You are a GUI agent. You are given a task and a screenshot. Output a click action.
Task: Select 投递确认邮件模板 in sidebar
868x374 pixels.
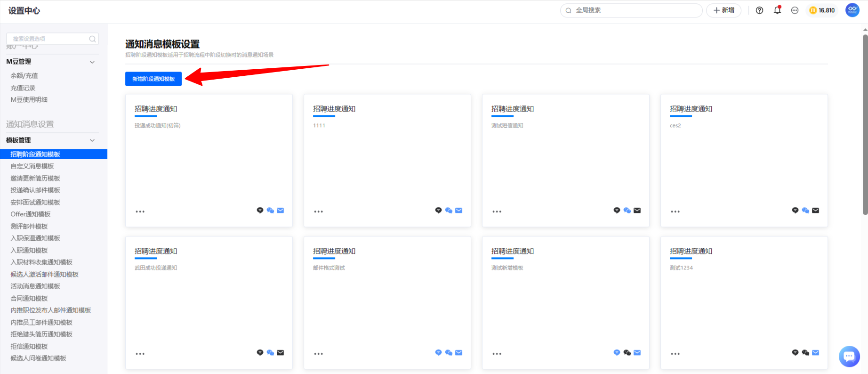pos(35,190)
